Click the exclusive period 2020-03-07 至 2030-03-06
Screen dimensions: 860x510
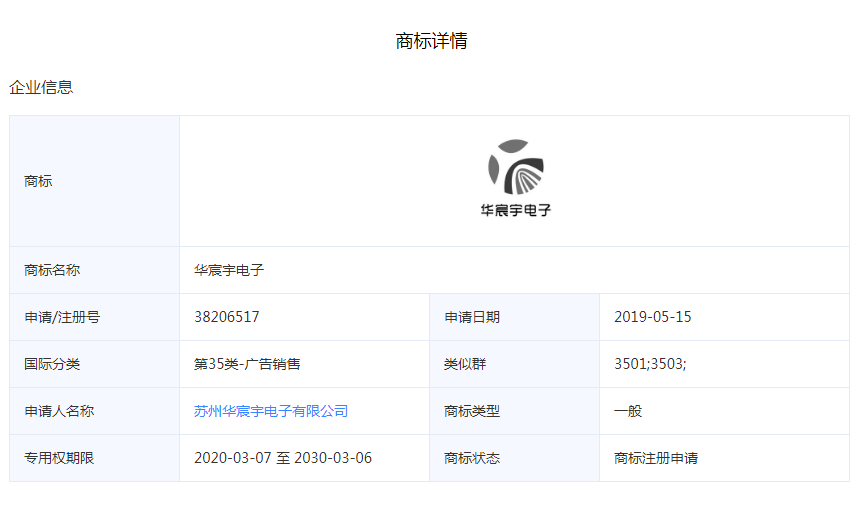283,458
